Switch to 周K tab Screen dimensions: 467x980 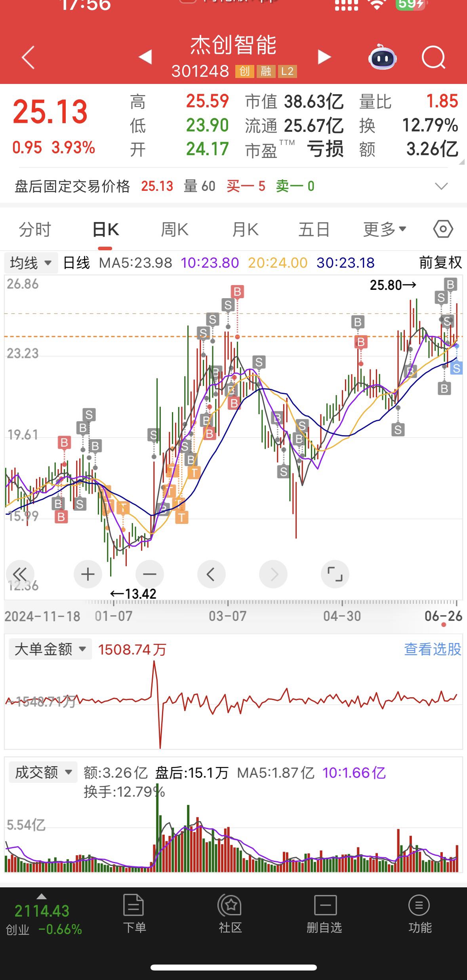pos(175,229)
